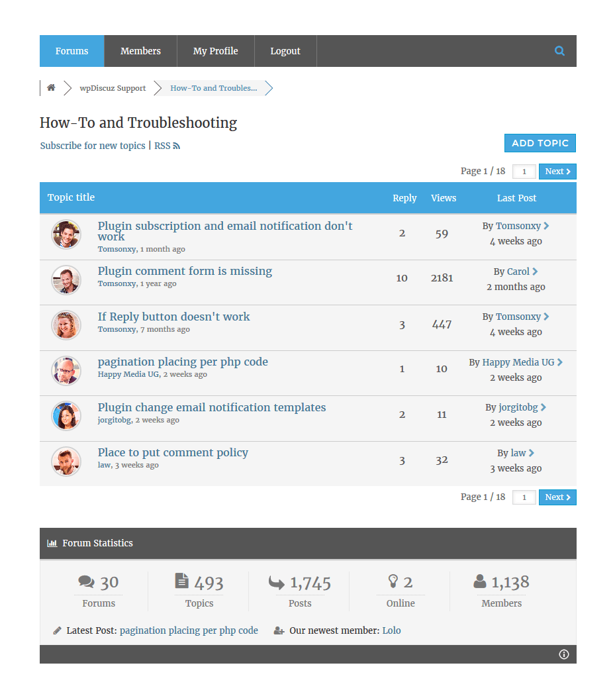Open the Forums tab
Viewport: 615px width, 700px height.
click(x=72, y=51)
